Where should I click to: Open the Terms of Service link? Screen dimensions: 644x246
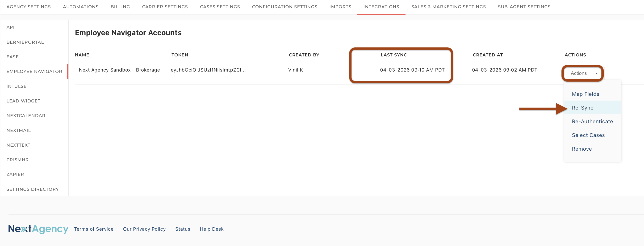94,229
